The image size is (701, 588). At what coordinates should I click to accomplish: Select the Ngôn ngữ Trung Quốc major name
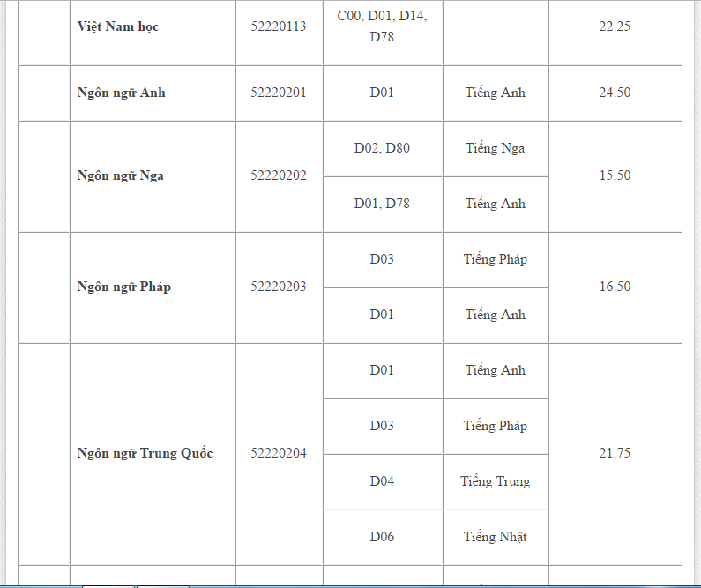tap(145, 453)
